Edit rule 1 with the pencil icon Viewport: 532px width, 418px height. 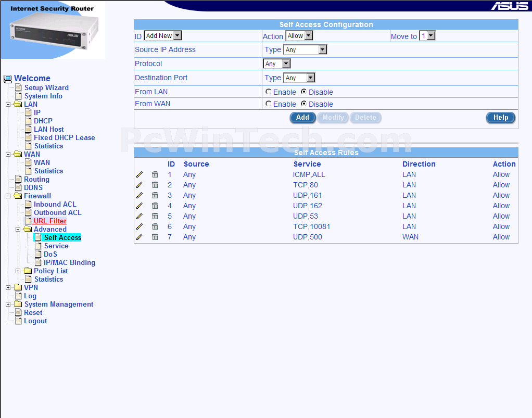coord(140,174)
